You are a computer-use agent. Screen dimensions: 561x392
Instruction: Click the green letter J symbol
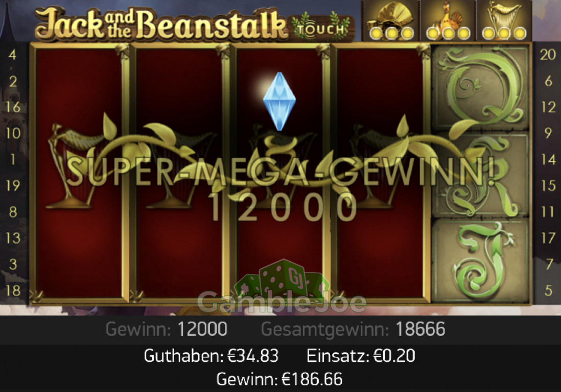tap(480, 260)
